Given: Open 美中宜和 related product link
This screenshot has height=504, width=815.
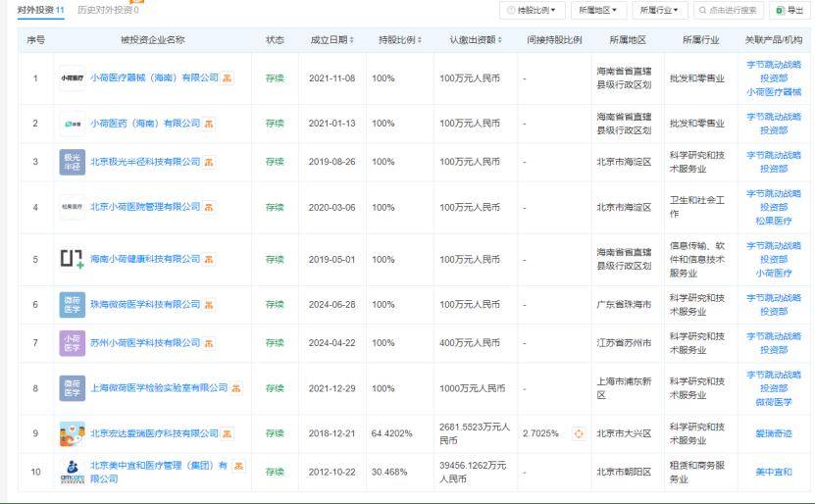Looking at the screenshot, I should coord(774,472).
